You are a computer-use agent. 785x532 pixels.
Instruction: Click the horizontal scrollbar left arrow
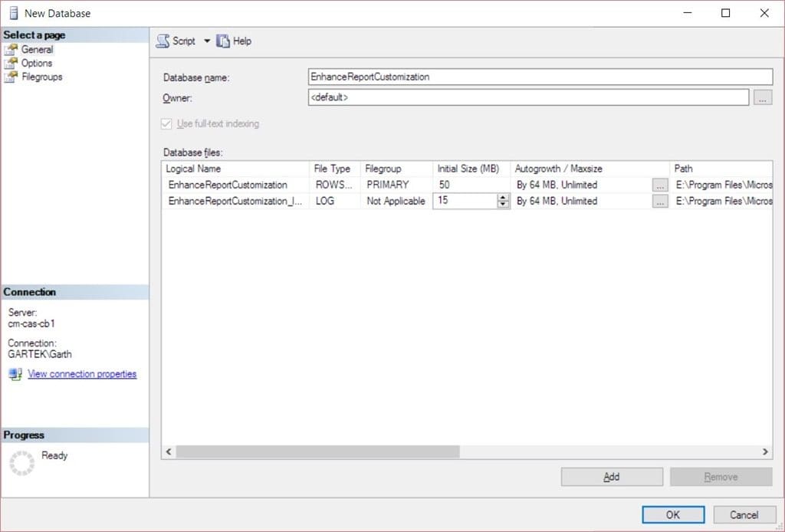coord(169,452)
